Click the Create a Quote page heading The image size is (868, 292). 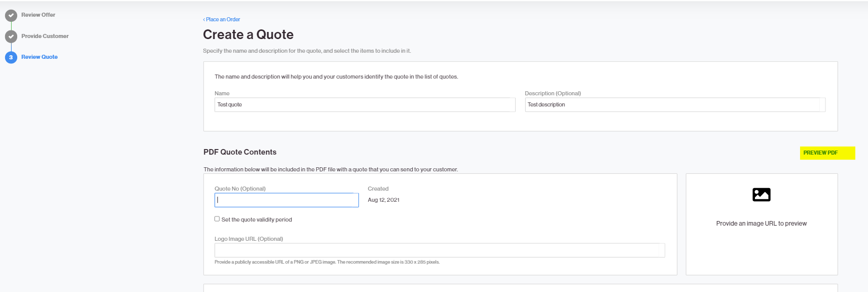point(248,34)
